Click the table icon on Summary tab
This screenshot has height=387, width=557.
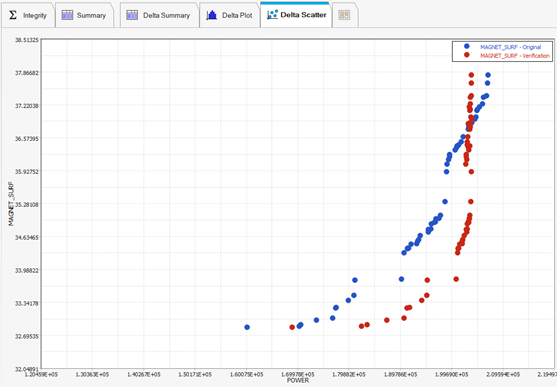[x=67, y=15]
